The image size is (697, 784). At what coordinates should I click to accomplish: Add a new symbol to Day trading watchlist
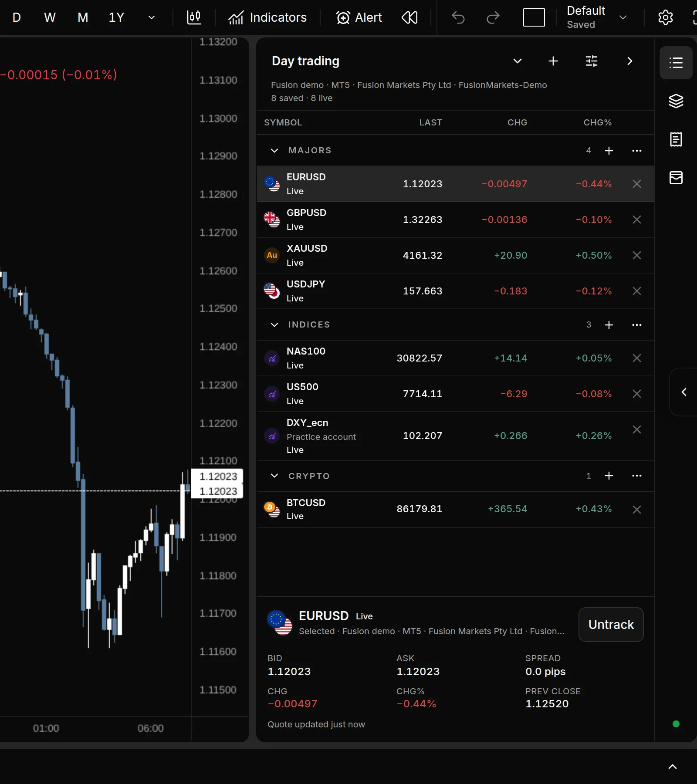[x=553, y=61]
